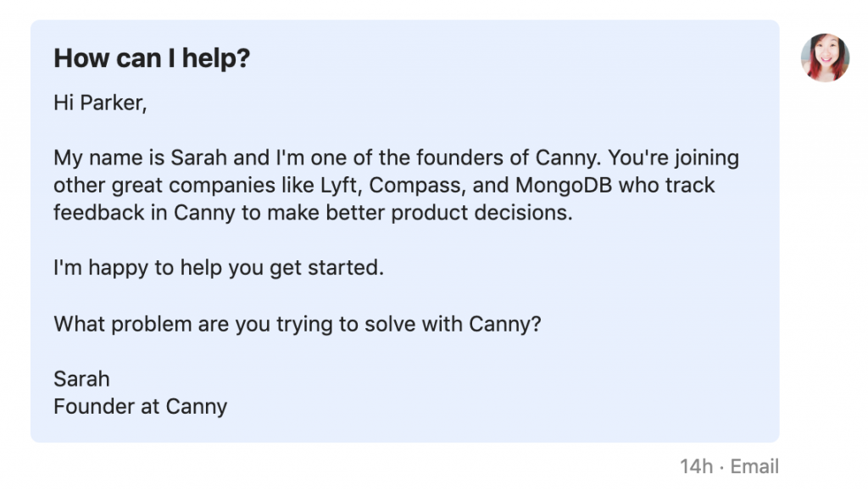Viewport: 868px width, 490px height.
Task: Click the "Email" channel label
Action: pos(754,467)
